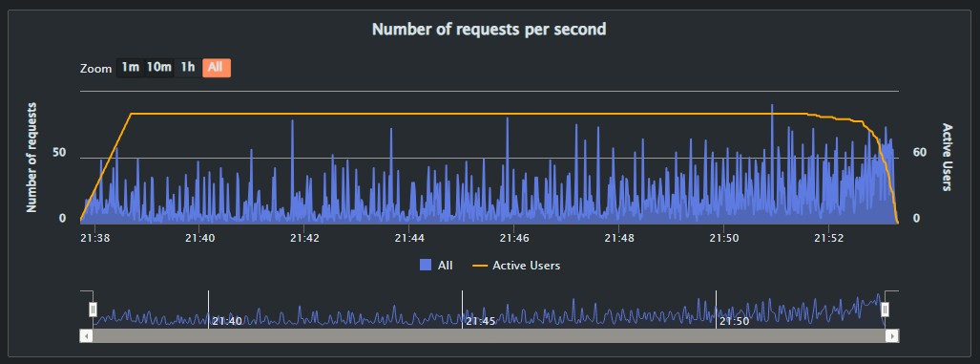Click the 21:46 x-axis label
The image size is (980, 364).
tap(514, 238)
